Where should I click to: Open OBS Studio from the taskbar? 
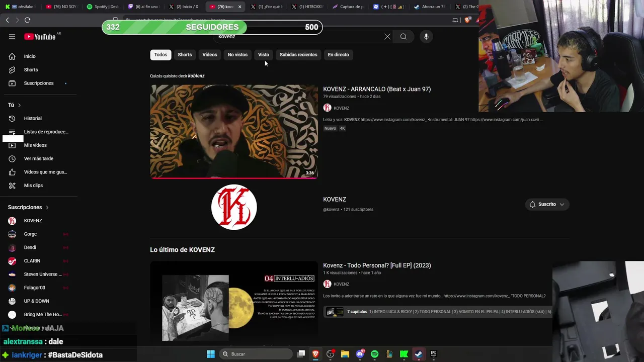click(x=331, y=354)
